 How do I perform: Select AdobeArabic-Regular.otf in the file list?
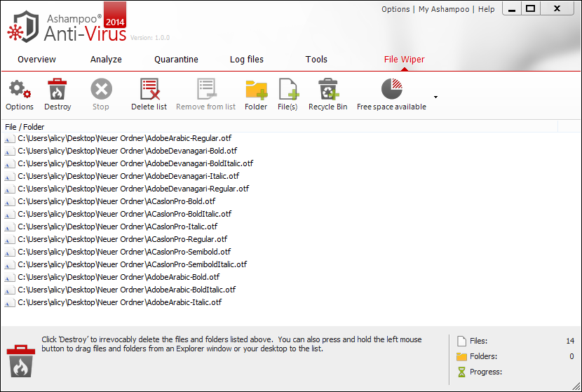132,138
